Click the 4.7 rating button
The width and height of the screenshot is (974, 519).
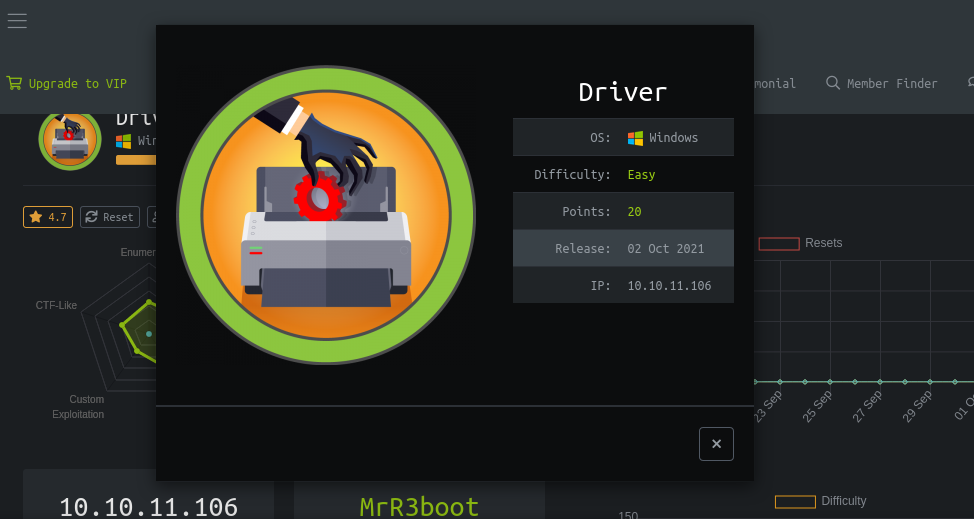coord(48,217)
